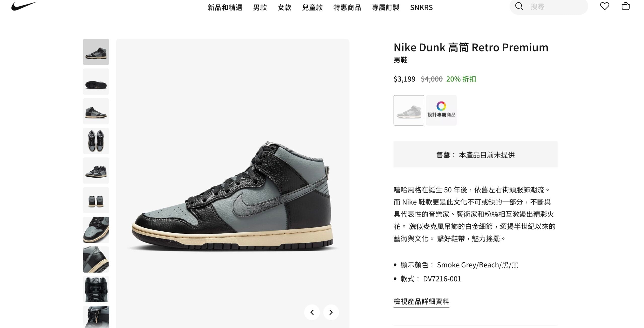Go to next product image arrow
644x328 pixels.
pos(331,312)
